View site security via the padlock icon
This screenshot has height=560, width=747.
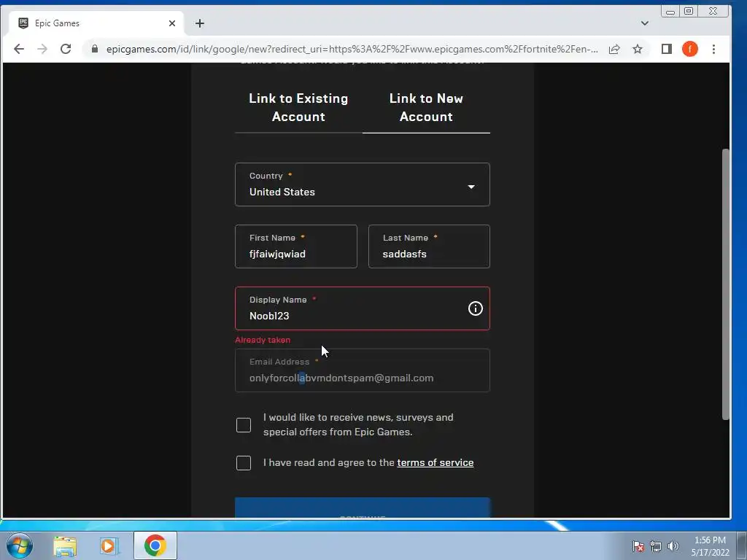point(95,49)
